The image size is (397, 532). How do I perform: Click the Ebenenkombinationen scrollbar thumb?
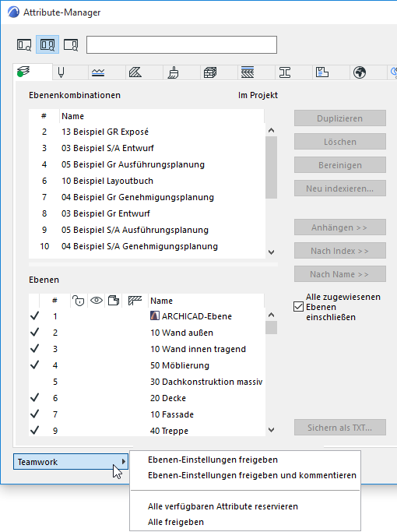(271, 167)
